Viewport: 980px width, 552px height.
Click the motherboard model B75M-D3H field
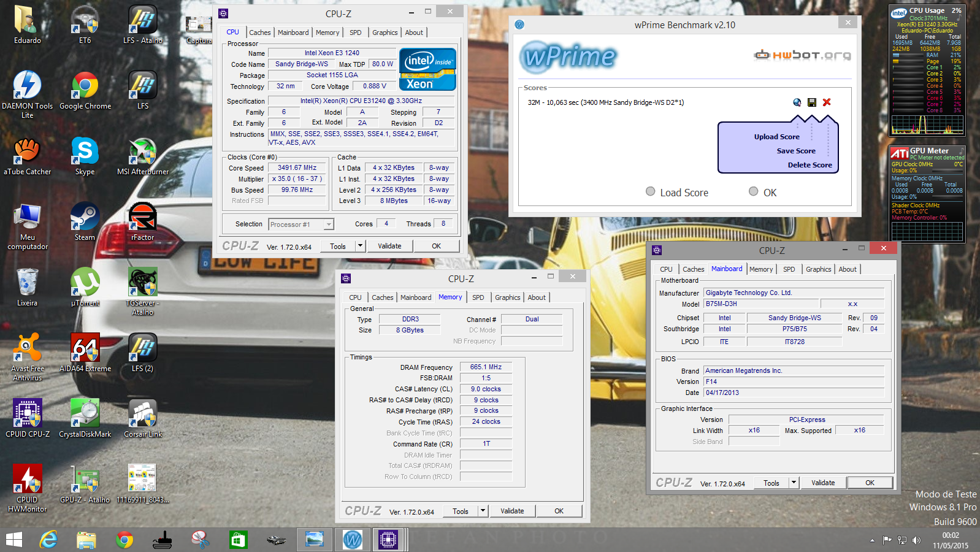761,304
